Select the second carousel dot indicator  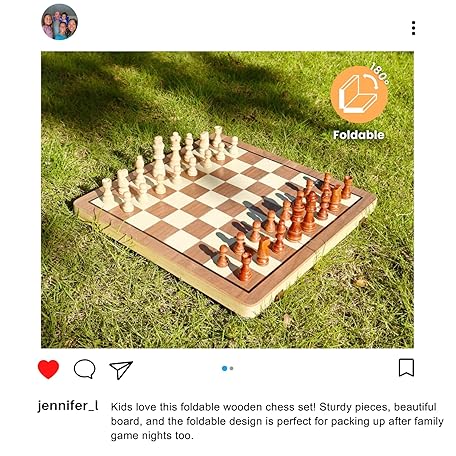coord(232,368)
